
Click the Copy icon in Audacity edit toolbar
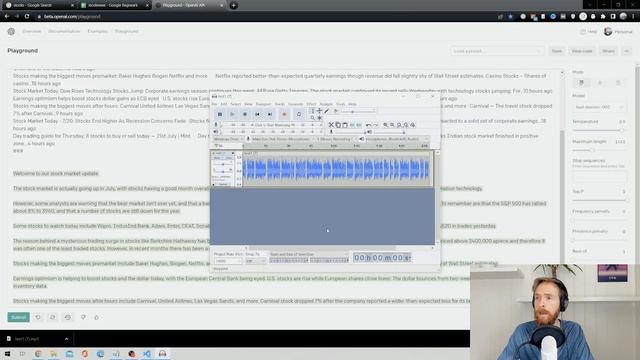(x=338, y=125)
